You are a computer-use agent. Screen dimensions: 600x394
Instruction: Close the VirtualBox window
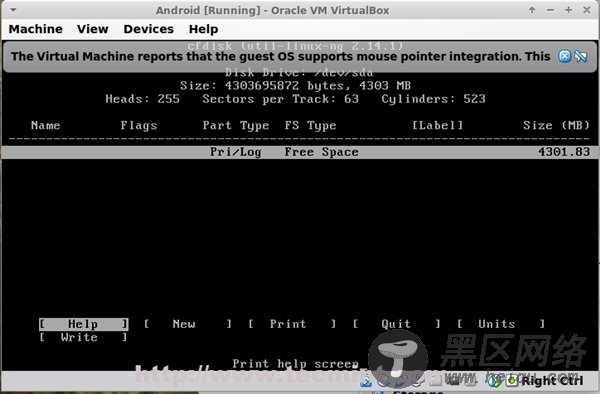(x=587, y=10)
